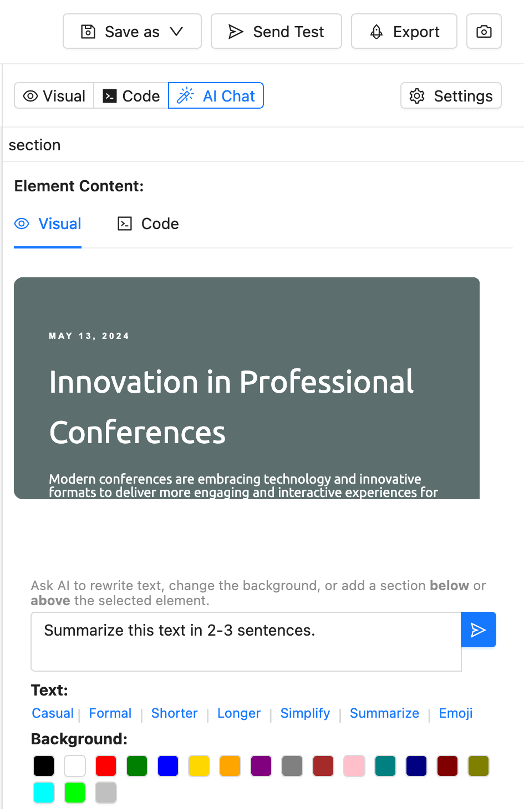Pick the cyan background color swatch

44,793
